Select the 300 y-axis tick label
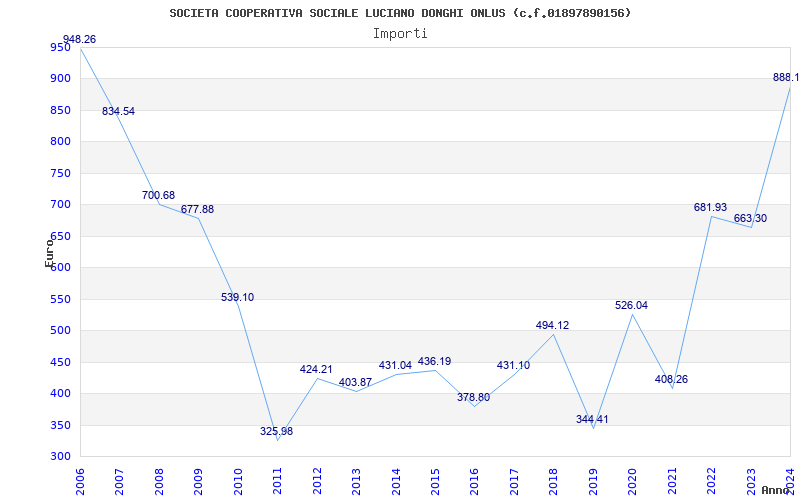Image resolution: width=800 pixels, height=500 pixels. 60,457
